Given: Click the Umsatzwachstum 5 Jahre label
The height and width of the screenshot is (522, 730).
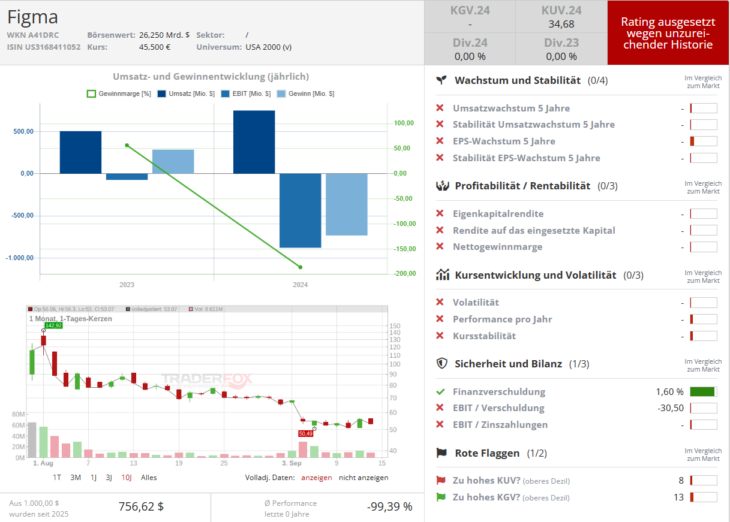Looking at the screenshot, I should click(511, 108).
